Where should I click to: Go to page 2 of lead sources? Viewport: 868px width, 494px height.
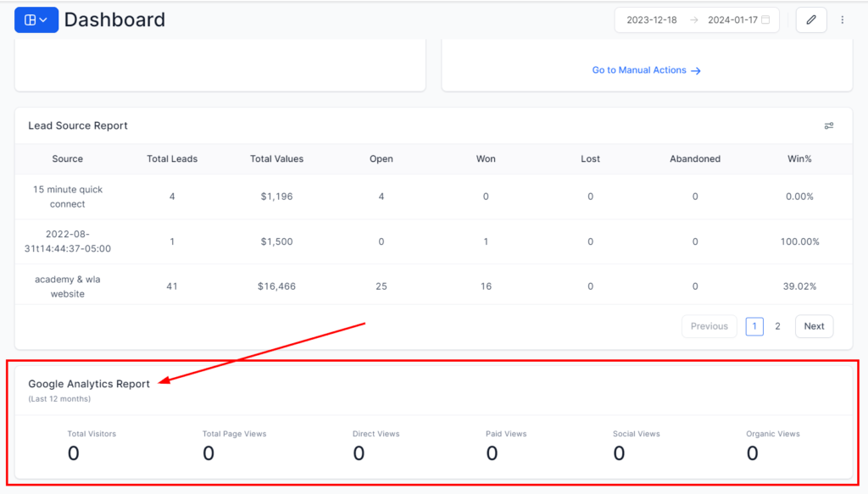click(x=777, y=326)
